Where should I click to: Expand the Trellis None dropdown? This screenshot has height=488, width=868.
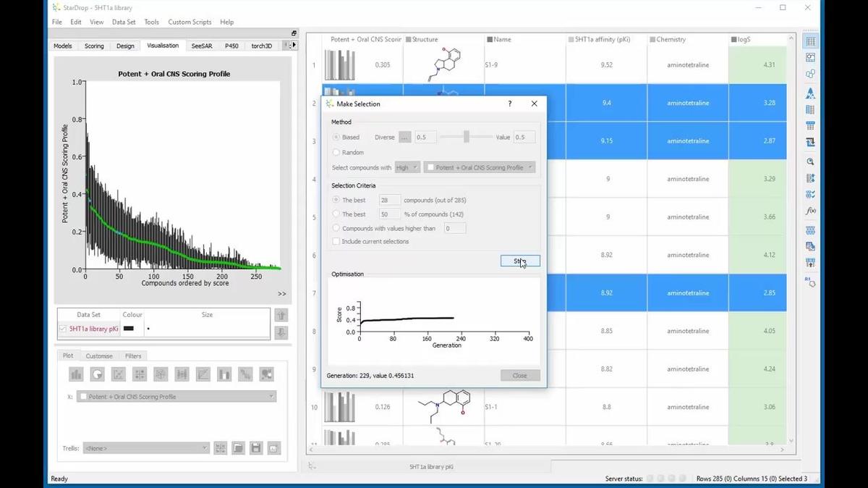pyautogui.click(x=146, y=448)
